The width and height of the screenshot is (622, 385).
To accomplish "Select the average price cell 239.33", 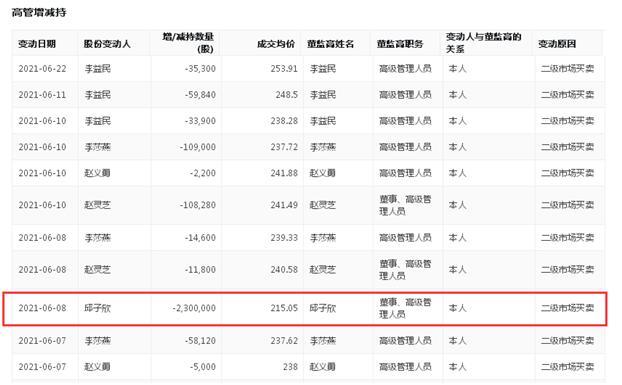I will coord(284,238).
